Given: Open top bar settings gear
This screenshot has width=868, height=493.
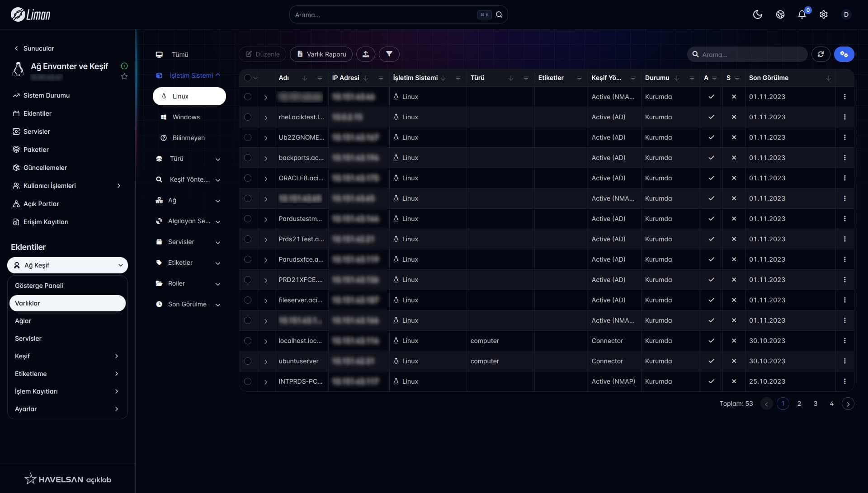Looking at the screenshot, I should (824, 14).
